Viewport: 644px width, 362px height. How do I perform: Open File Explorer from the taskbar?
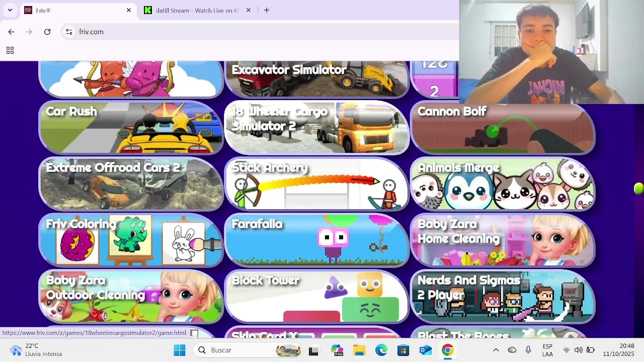click(359, 350)
